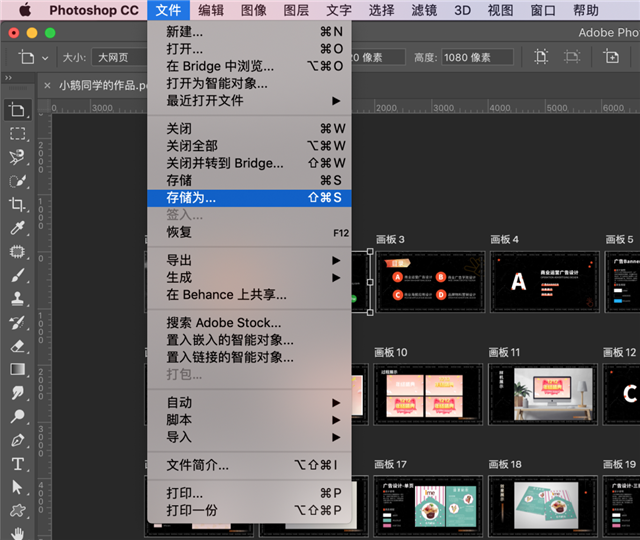This screenshot has width=640, height=540.
Task: Select the Custom Shape tool
Action: [17, 510]
